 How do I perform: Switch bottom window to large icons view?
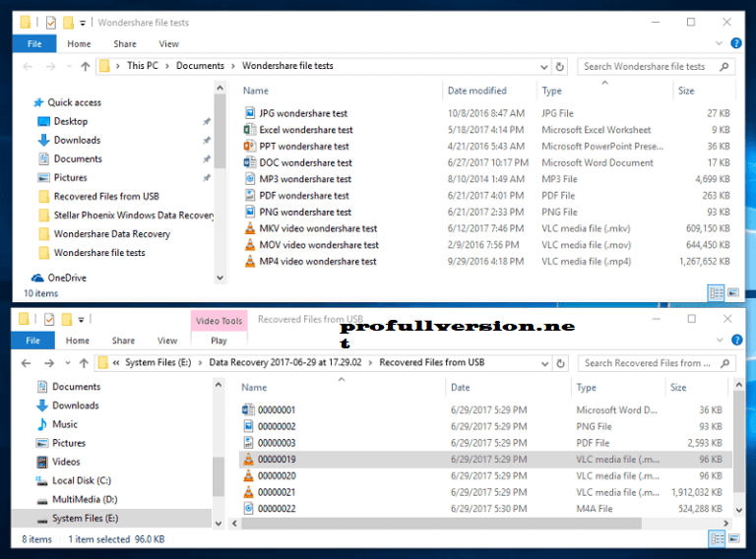click(x=734, y=538)
